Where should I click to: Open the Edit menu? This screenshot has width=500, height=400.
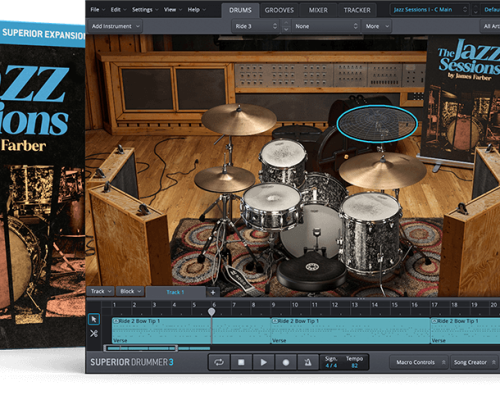(118, 10)
